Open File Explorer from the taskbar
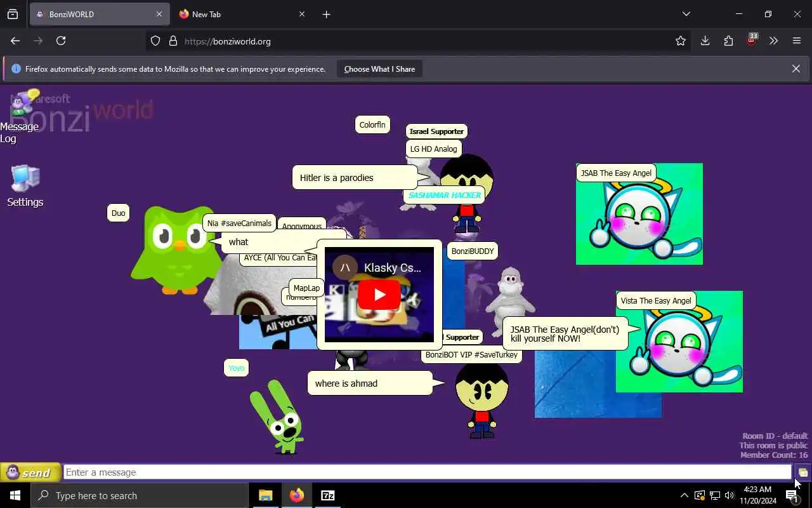 pos(265,495)
